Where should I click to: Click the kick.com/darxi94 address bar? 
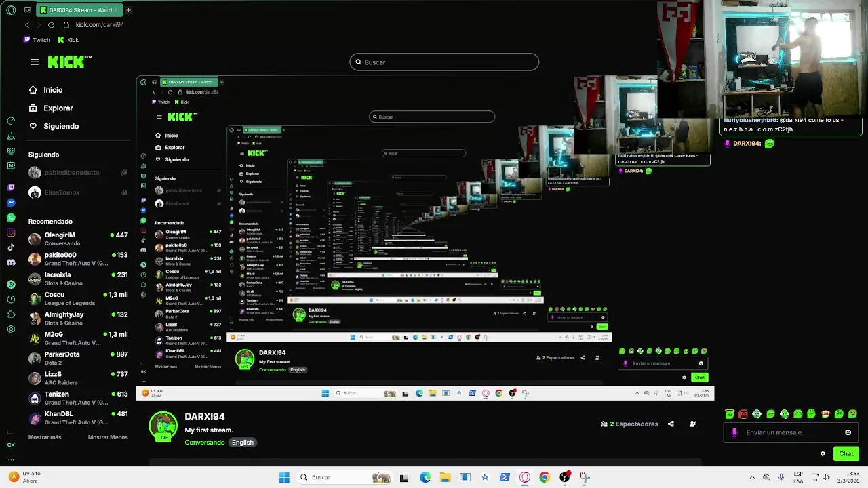point(100,25)
